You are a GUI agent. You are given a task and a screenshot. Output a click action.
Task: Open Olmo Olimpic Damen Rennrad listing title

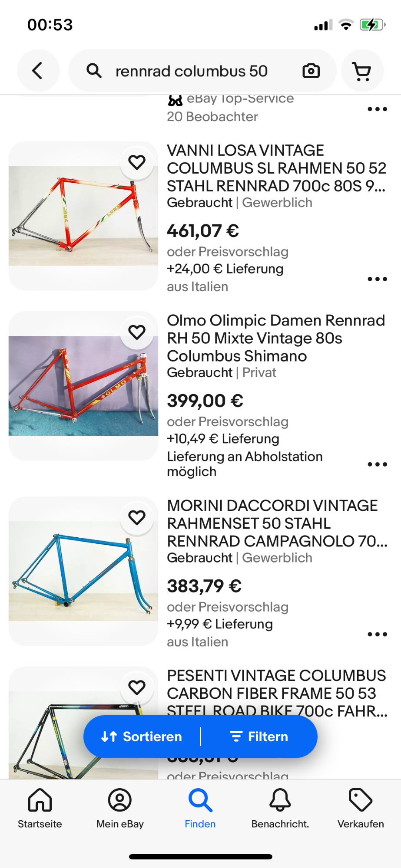[276, 338]
